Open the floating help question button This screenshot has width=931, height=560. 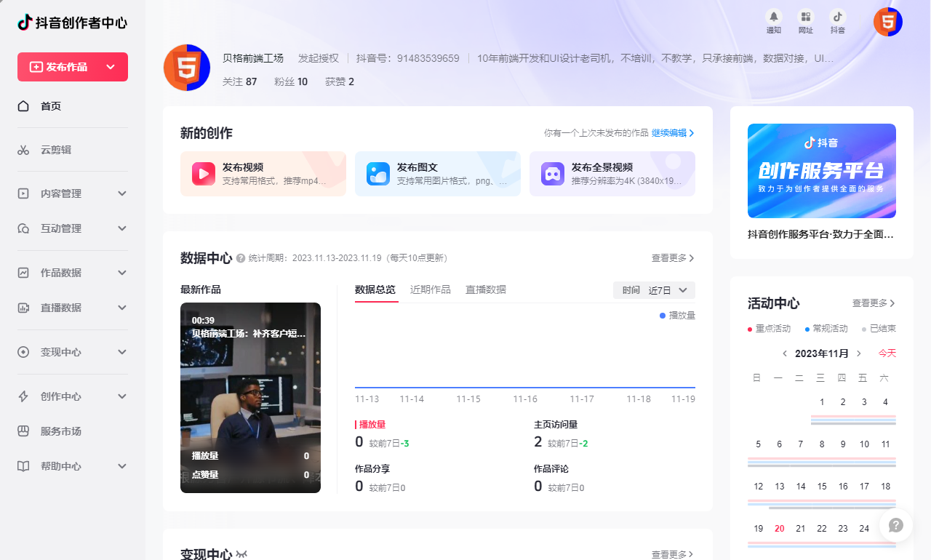pos(896,525)
